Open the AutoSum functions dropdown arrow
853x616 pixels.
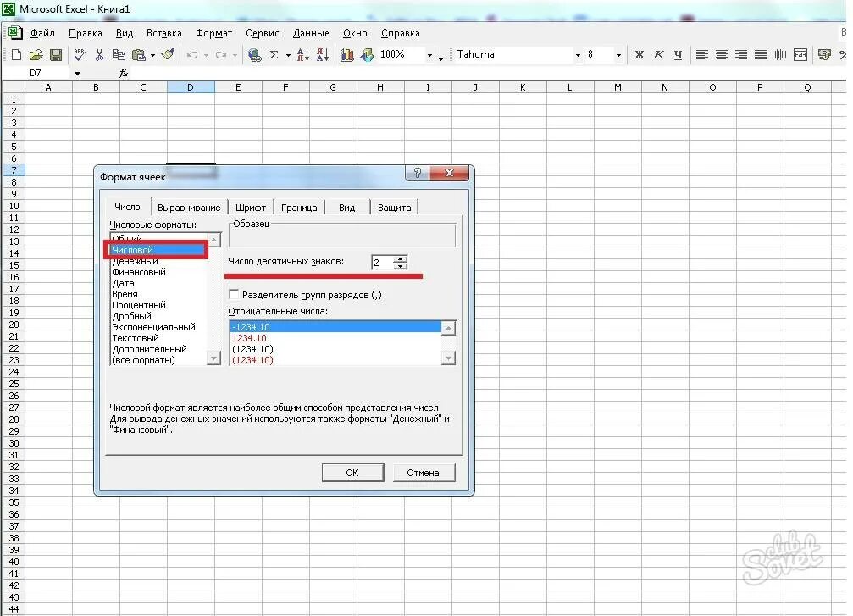288,55
